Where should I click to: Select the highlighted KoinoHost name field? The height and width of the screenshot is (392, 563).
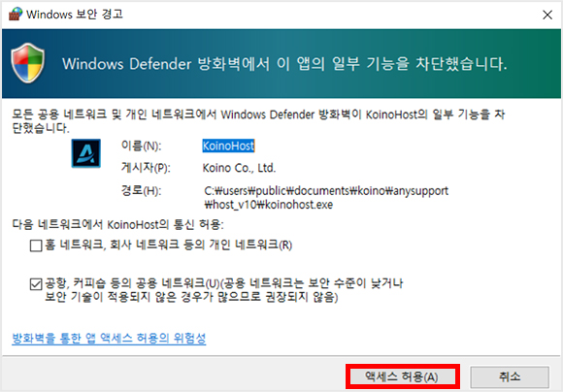pos(228,146)
